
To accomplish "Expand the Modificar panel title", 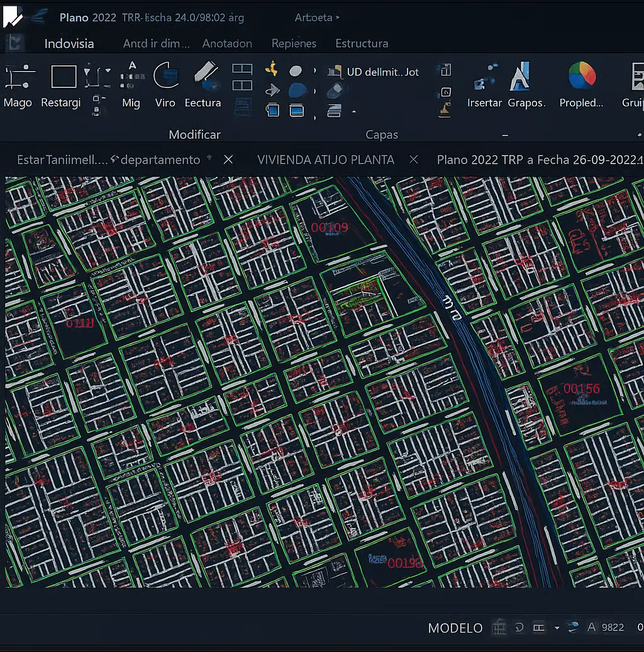I will [194, 134].
